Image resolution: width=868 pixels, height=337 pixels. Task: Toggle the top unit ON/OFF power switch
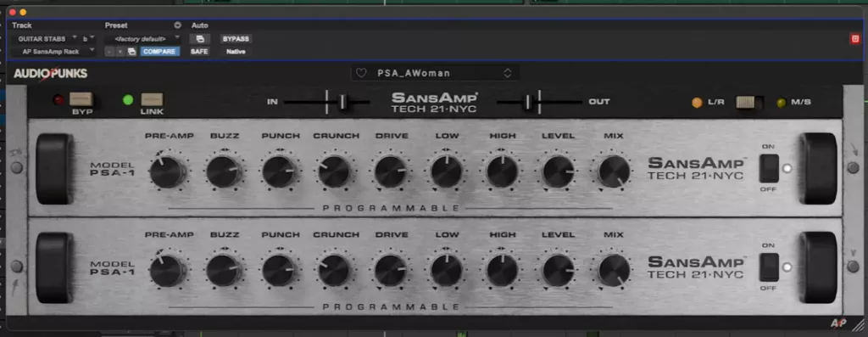[x=769, y=168]
